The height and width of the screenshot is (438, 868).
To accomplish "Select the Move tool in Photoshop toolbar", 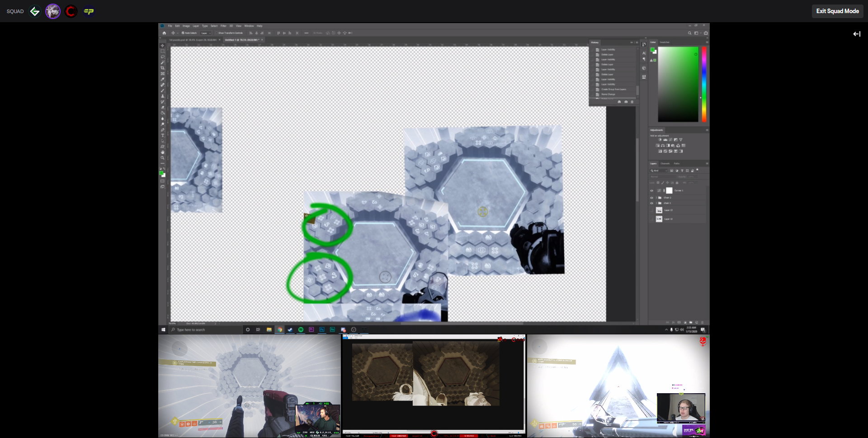I will (162, 46).
